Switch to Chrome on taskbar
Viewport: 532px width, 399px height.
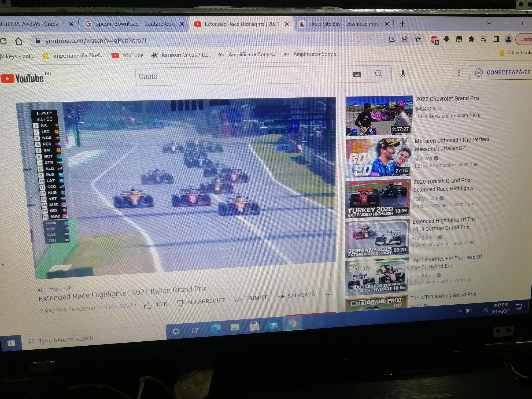pyautogui.click(x=293, y=324)
